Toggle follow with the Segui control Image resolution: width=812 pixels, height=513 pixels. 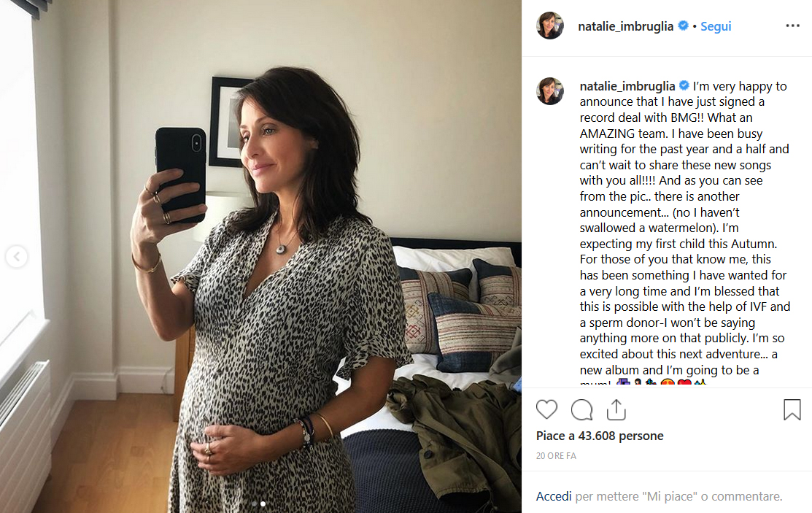(x=715, y=26)
